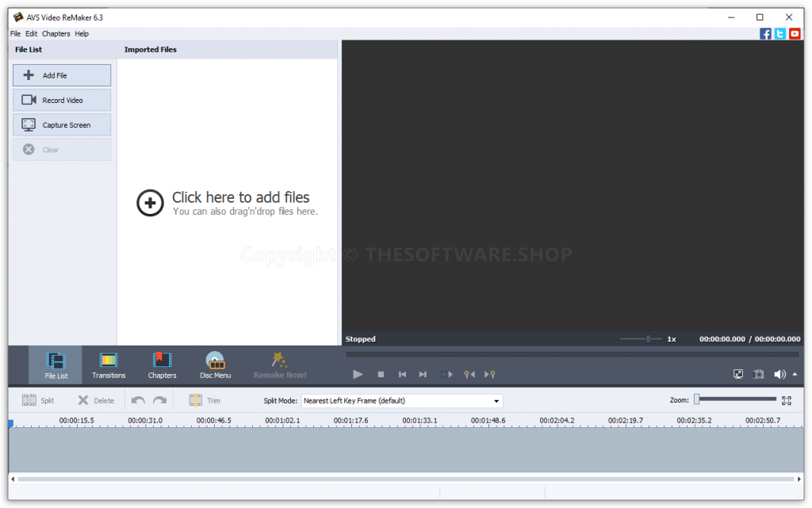
Task: Undo the last action
Action: 138,400
